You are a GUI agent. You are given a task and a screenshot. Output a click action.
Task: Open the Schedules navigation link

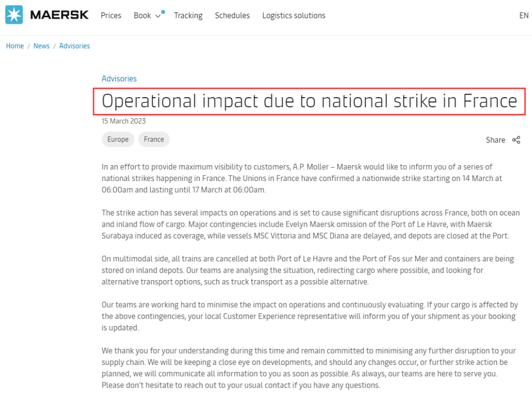[232, 16]
